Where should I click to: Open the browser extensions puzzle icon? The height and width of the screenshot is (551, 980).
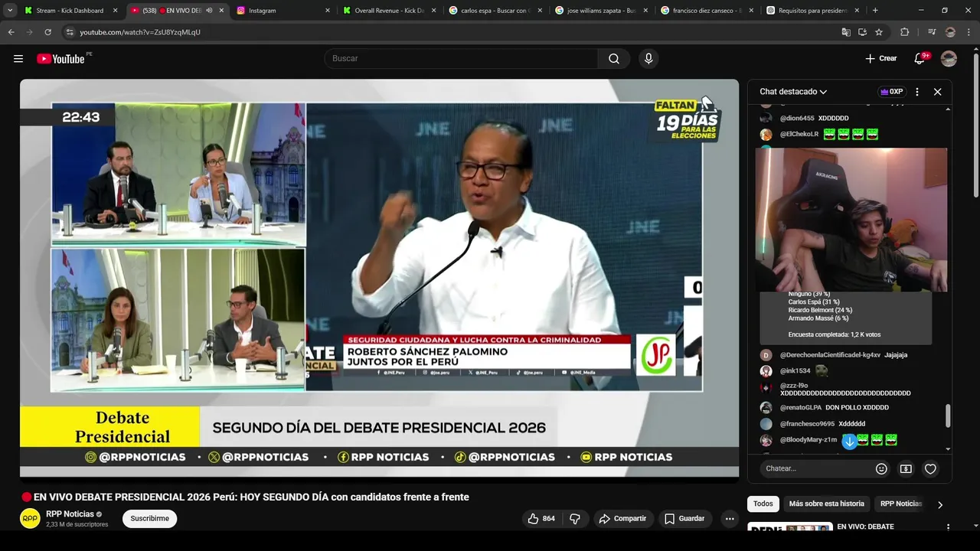(905, 32)
